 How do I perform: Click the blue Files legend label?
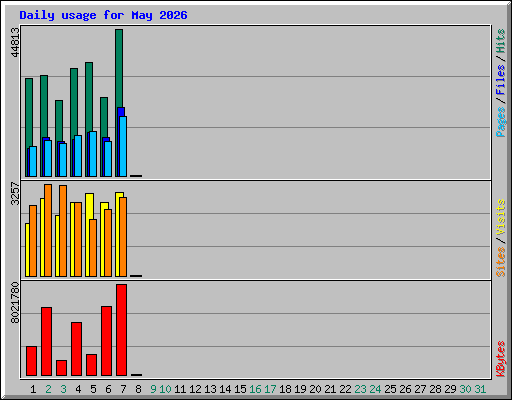coord(501,79)
